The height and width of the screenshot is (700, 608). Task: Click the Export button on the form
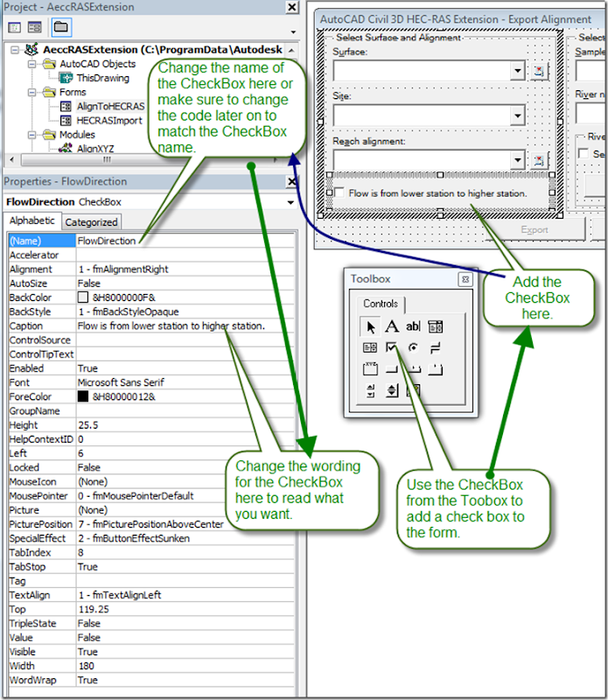point(535,229)
